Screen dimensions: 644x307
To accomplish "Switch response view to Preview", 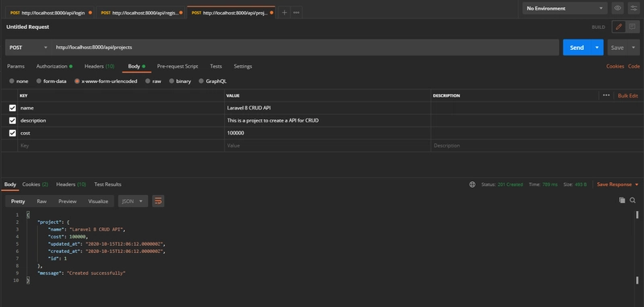I will (68, 201).
